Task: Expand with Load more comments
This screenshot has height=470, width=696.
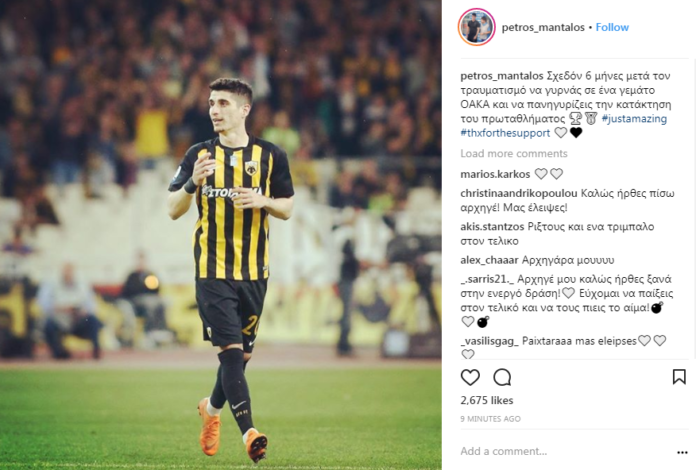Action: [x=514, y=154]
